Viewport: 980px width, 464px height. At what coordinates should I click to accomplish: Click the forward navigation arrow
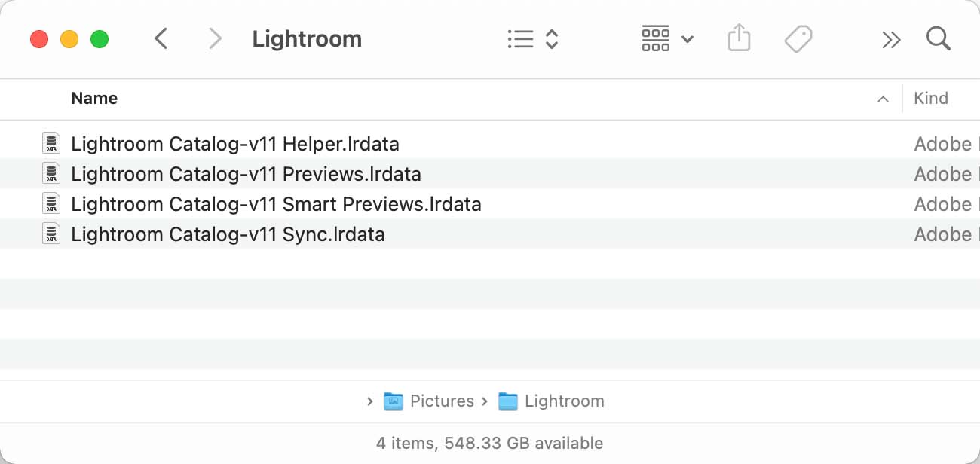pyautogui.click(x=215, y=38)
